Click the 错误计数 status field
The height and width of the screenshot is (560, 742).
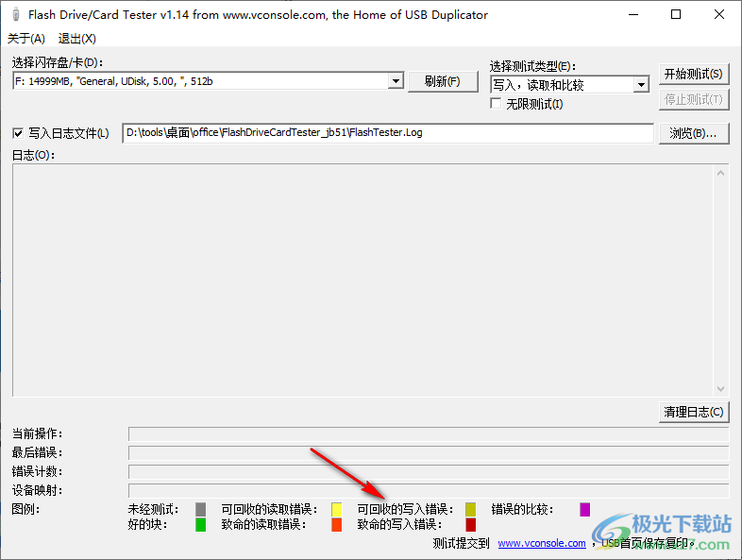click(429, 472)
